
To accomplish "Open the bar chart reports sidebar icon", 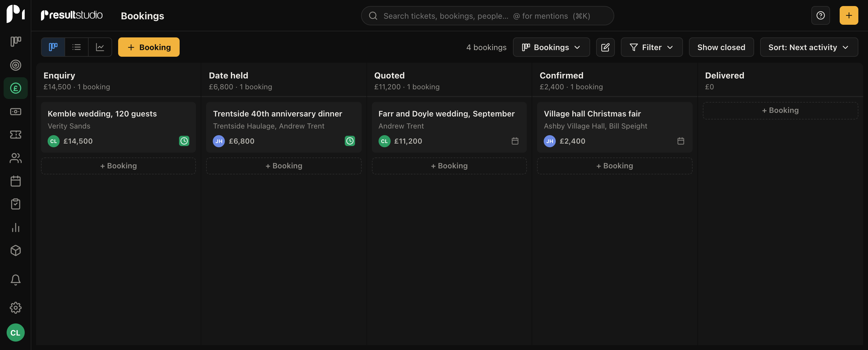I will coord(15,227).
